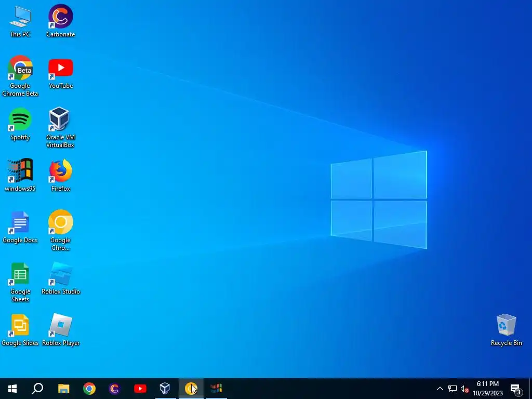Image resolution: width=532 pixels, height=399 pixels.
Task: Open the Action Center notifications
Action: click(x=516, y=389)
